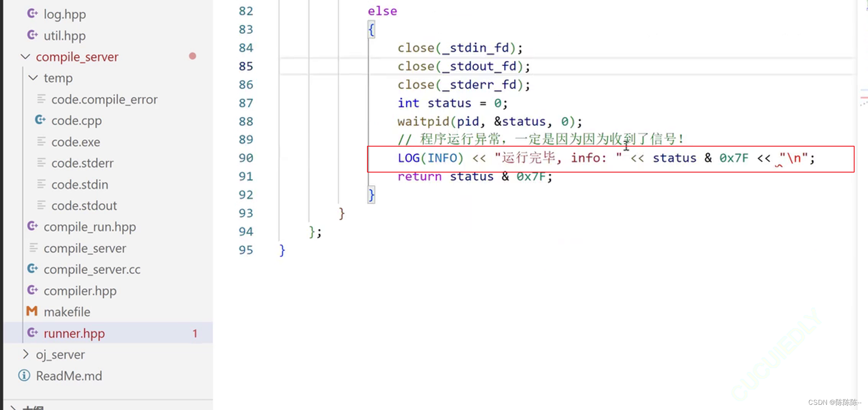The width and height of the screenshot is (868, 410).
Task: Collapse the temp folder chevron
Action: (x=33, y=78)
